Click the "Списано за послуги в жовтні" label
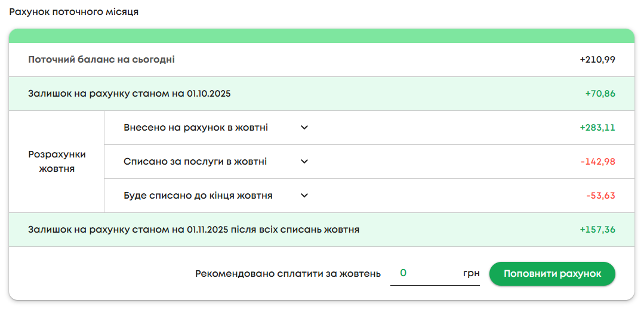The height and width of the screenshot is (309, 644). coord(195,162)
